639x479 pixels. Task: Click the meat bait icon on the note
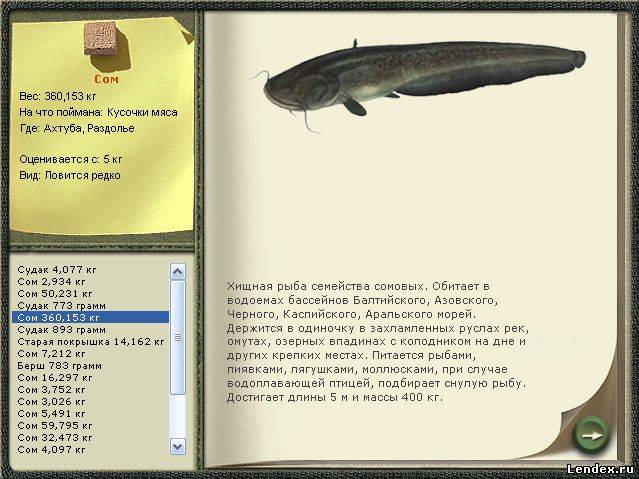[100, 38]
